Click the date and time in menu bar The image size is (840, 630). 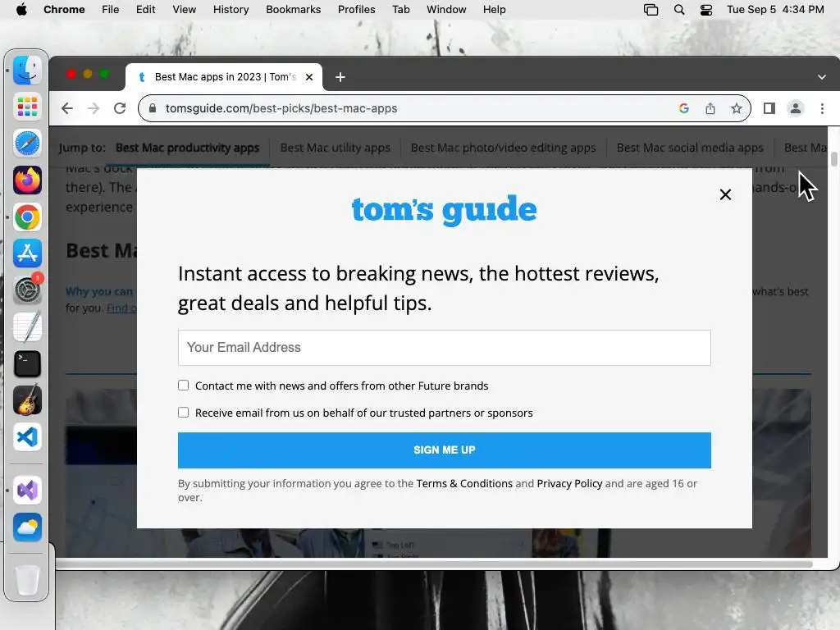[775, 10]
